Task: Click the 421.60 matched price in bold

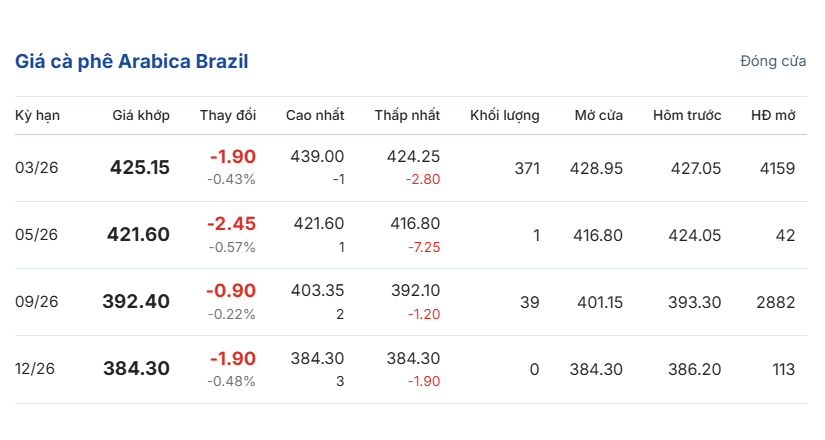Action: coord(139,235)
